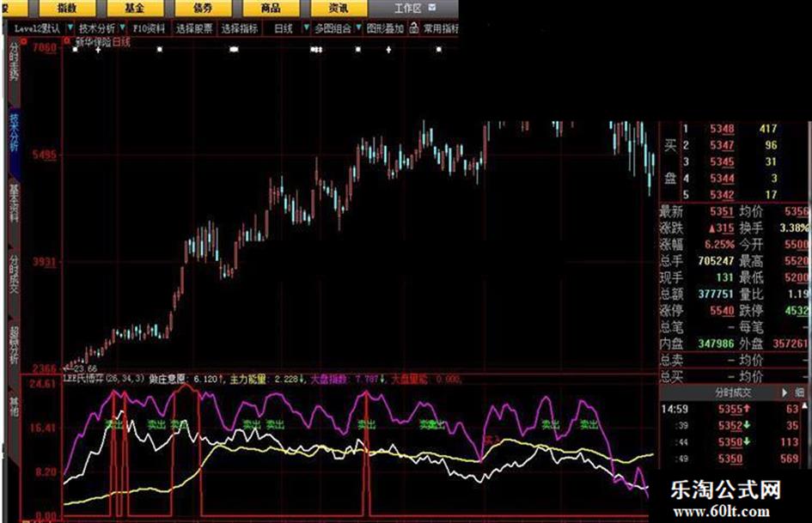
Task: Click the 涨幅 value 6.25%
Action: [x=719, y=244]
